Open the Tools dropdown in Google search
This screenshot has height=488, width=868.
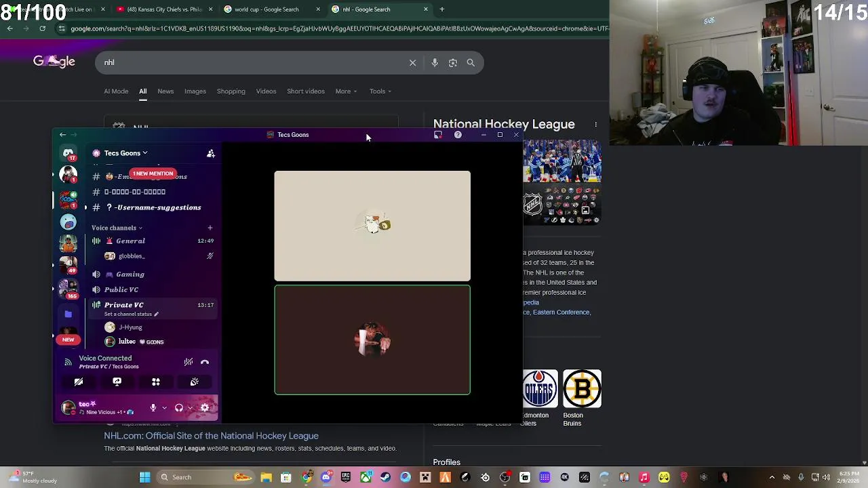380,91
